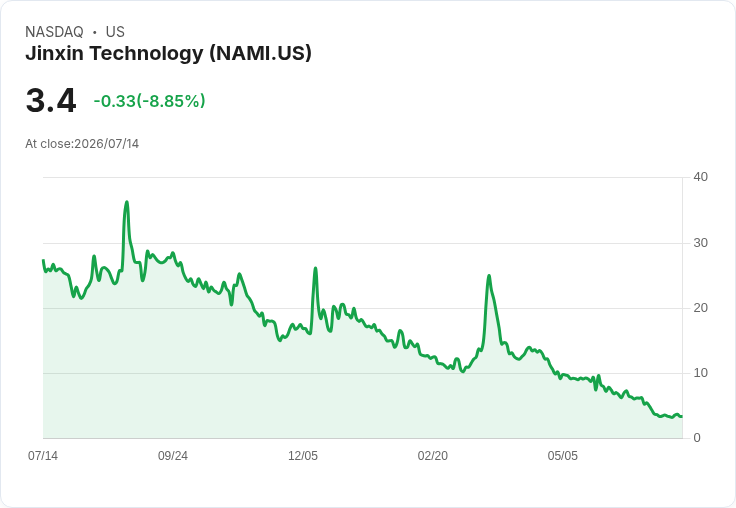Click the Jinxin Technology (NAMI.US) title
736x508 pixels.
click(169, 53)
